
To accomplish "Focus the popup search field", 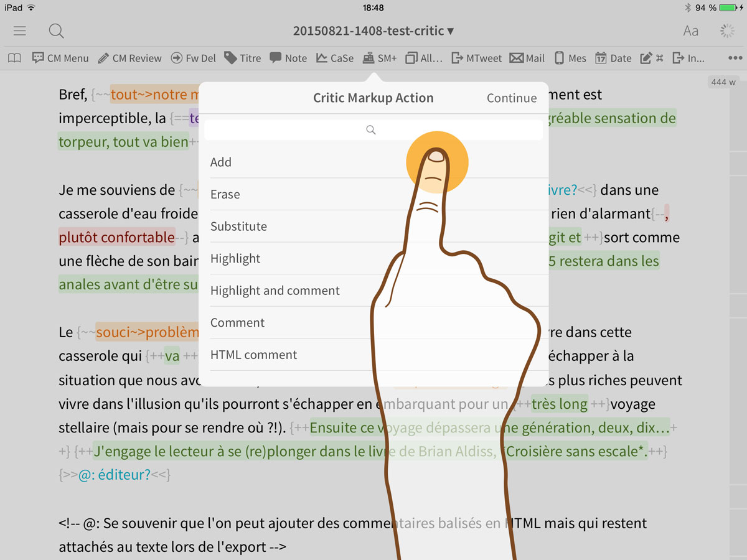I will click(x=374, y=130).
